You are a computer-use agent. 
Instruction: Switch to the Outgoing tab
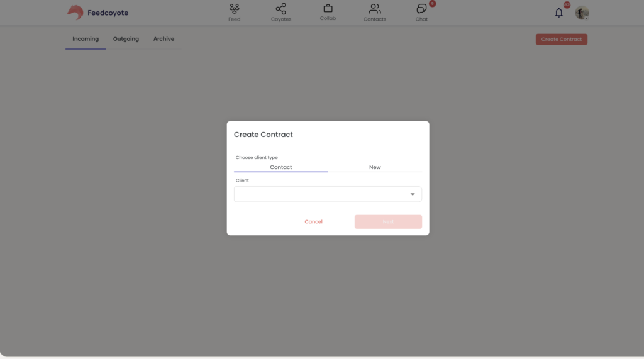(126, 39)
